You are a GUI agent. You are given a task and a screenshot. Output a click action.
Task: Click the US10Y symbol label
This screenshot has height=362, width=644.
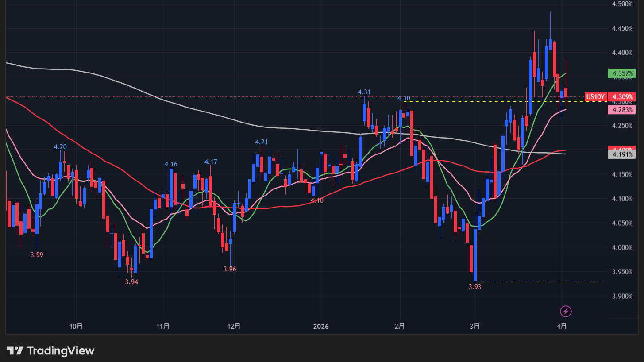(x=595, y=96)
